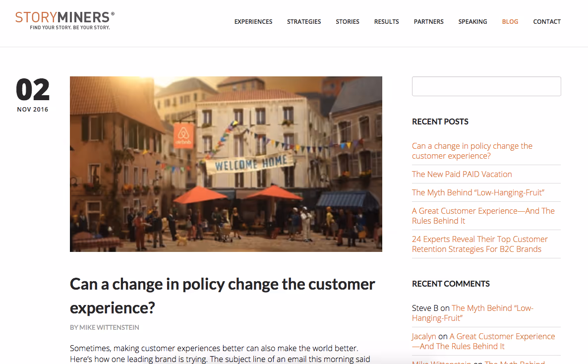This screenshot has height=364, width=588.
Task: Open recent post 'A Great Customer Experience—And The Rules'
Action: click(x=483, y=216)
